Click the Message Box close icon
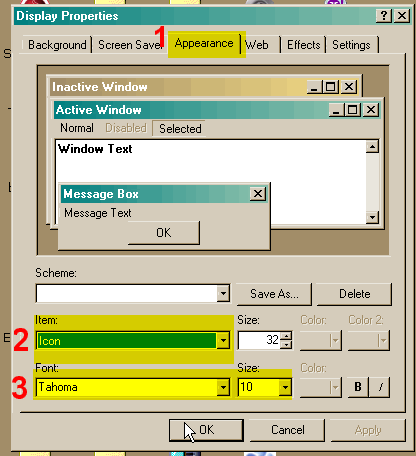This screenshot has width=416, height=456. [x=258, y=194]
